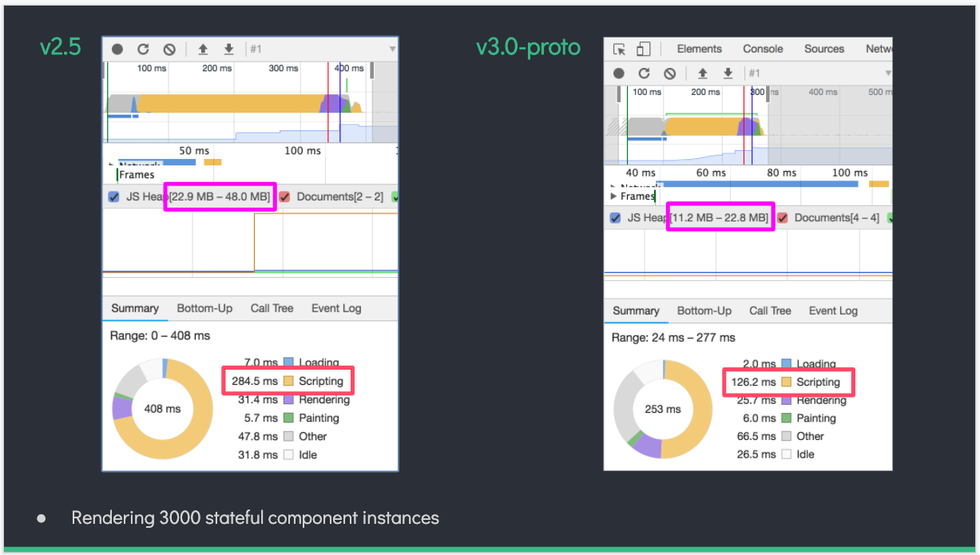
Task: Expand the Network track in v2.5
Action: click(112, 165)
